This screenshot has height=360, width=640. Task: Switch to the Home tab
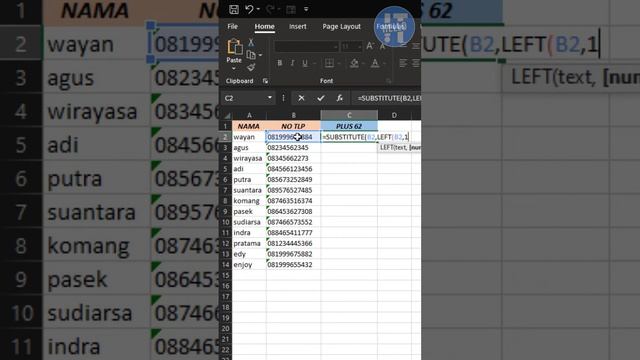(x=264, y=27)
